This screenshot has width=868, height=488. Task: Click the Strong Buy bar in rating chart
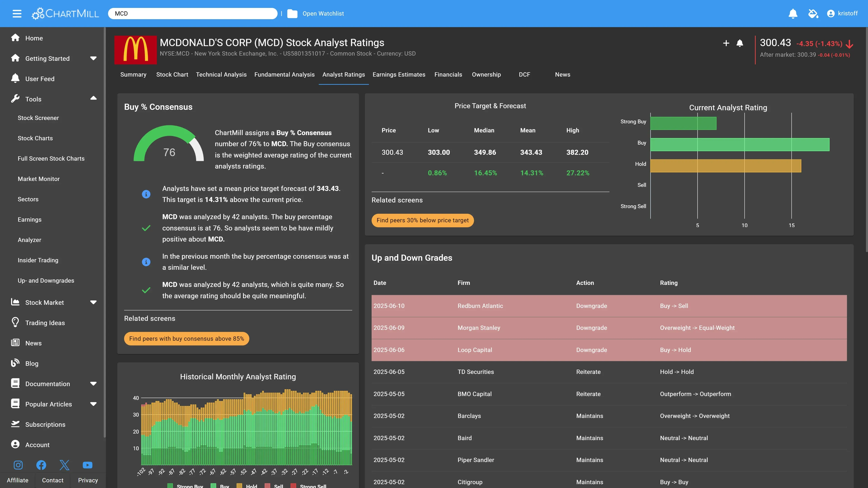pos(683,123)
